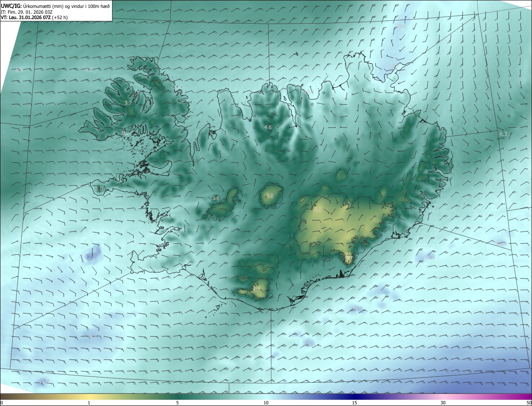The height and width of the screenshot is (406, 532).
Task: Click the 2.6 value on the southern glacier
Action: [256, 288]
